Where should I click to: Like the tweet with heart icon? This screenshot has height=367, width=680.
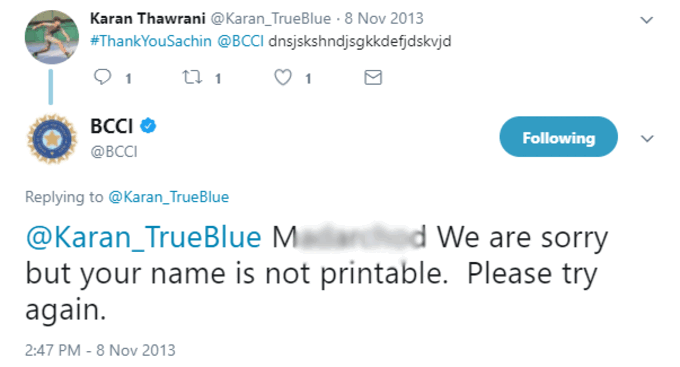pyautogui.click(x=283, y=77)
